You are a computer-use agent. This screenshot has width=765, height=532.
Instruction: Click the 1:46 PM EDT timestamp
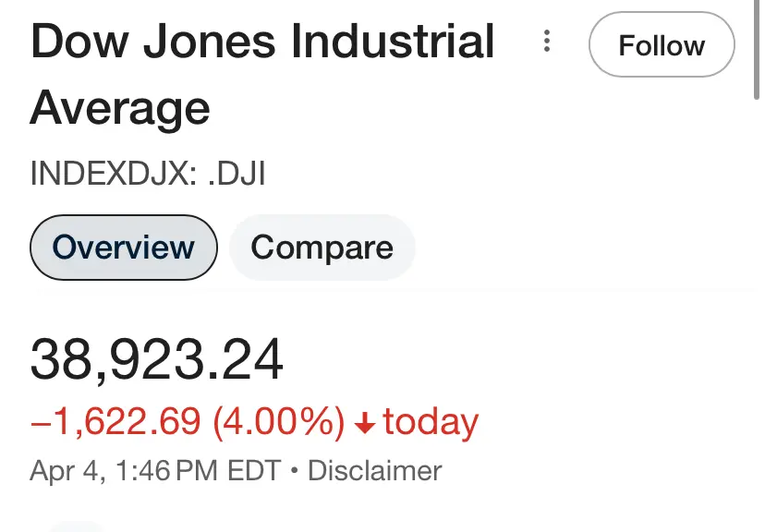click(190, 471)
